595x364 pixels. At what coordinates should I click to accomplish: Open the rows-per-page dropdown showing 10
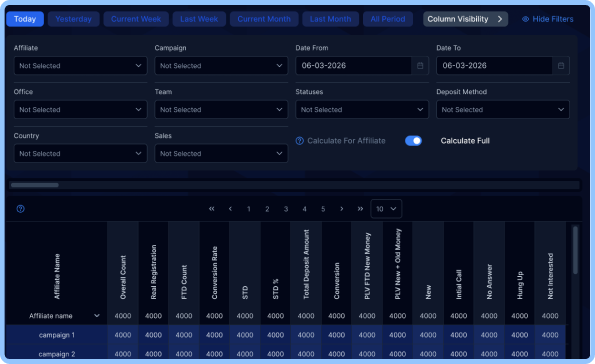386,209
